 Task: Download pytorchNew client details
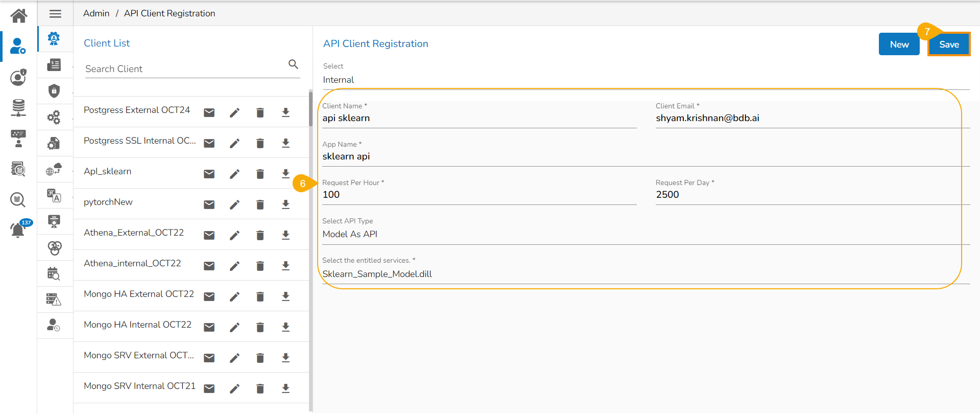pyautogui.click(x=285, y=204)
